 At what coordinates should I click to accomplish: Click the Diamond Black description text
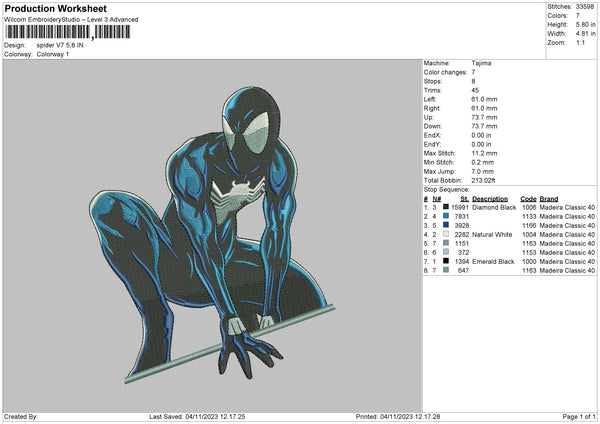[x=494, y=207]
